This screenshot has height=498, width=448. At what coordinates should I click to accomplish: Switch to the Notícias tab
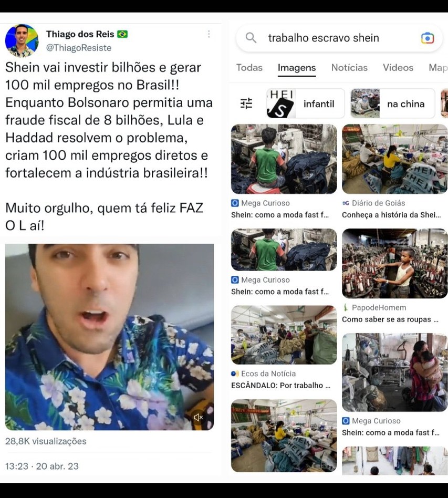pos(349,68)
